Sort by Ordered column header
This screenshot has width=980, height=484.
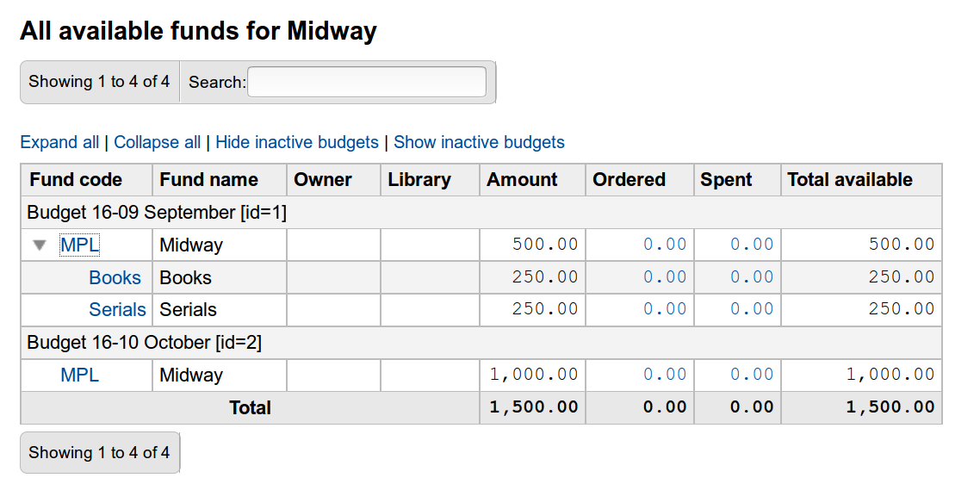point(630,180)
